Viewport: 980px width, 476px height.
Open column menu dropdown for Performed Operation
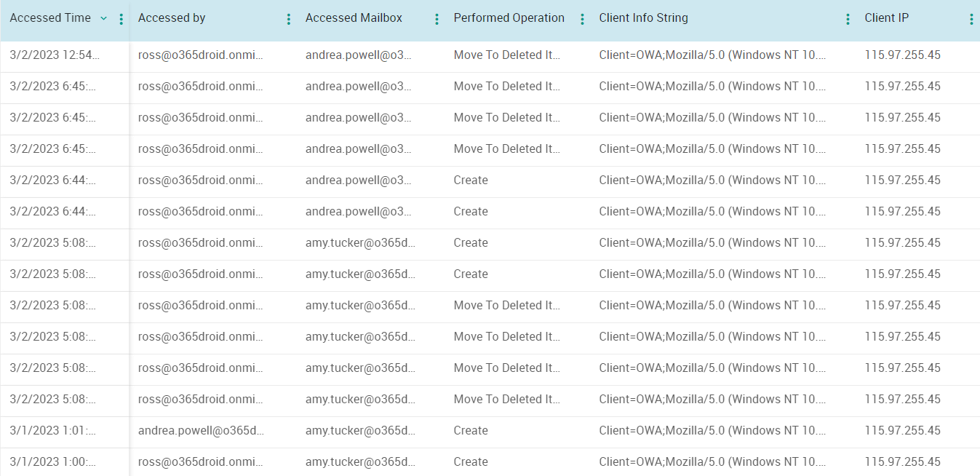point(583,18)
